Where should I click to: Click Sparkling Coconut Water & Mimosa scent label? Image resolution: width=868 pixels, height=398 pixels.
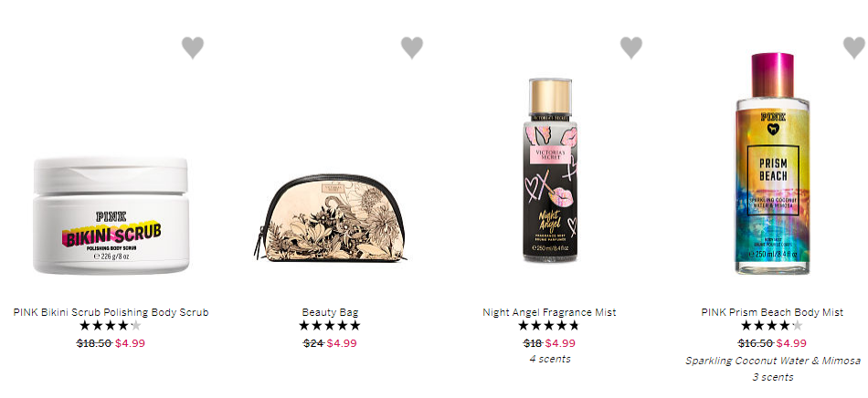click(x=773, y=361)
